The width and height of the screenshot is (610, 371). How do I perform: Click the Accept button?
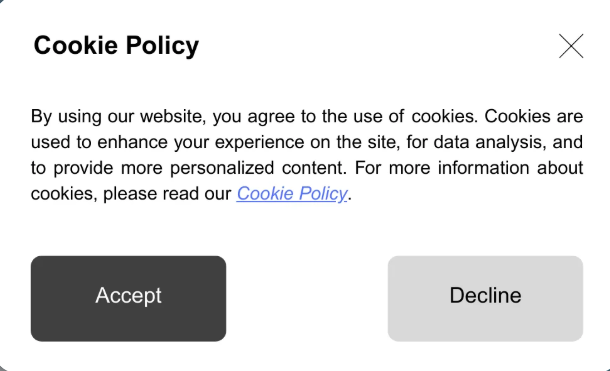coord(128,299)
